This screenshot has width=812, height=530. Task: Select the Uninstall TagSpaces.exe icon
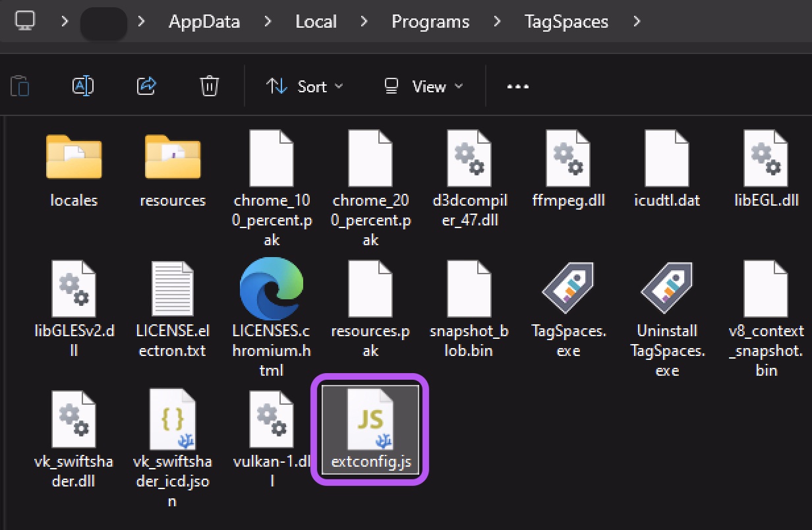pyautogui.click(x=667, y=289)
